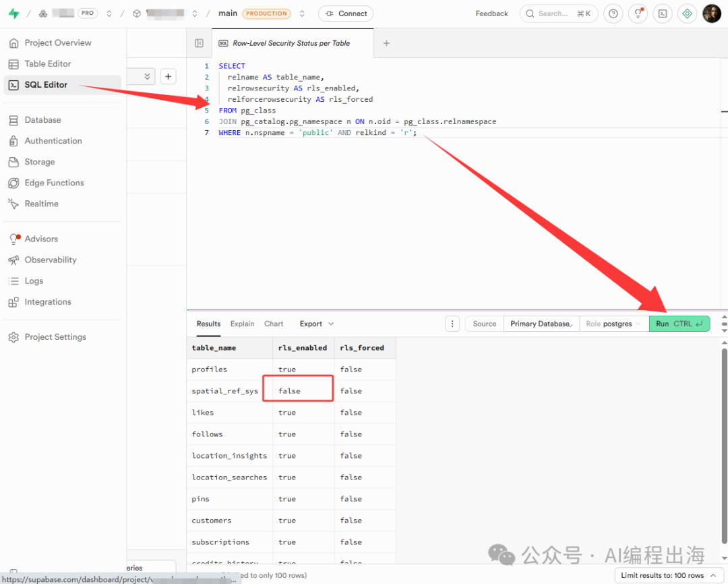Click the organization icon in the breadcrumb
728x584 pixels.
coord(42,13)
